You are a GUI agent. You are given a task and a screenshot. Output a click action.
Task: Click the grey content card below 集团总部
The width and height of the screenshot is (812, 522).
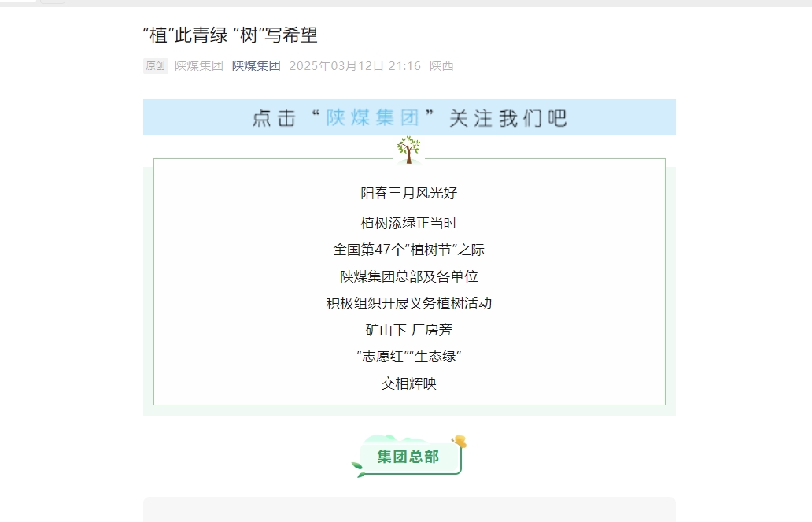coord(409,512)
